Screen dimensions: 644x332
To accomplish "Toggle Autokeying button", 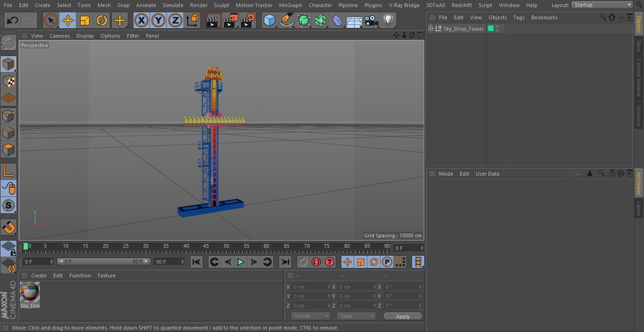I will coord(316,262).
